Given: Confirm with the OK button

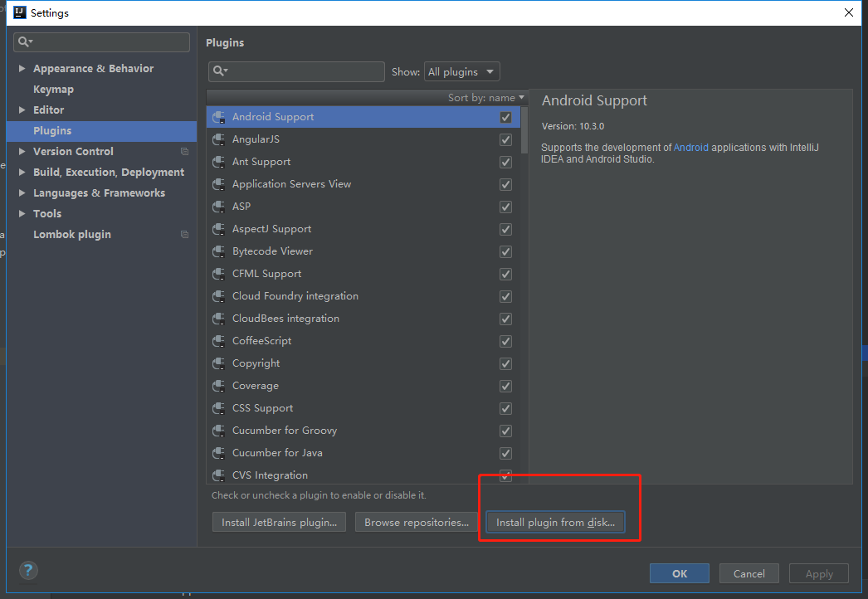Looking at the screenshot, I should 680,573.
